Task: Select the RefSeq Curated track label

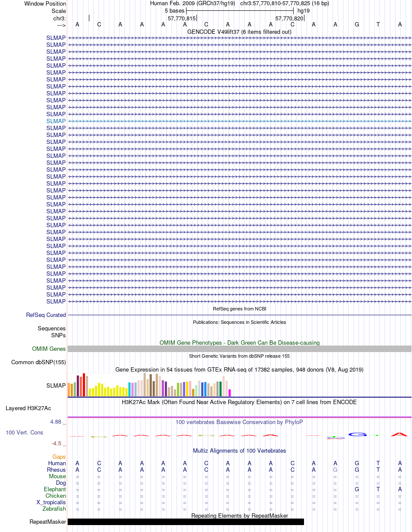Action: click(x=46, y=315)
